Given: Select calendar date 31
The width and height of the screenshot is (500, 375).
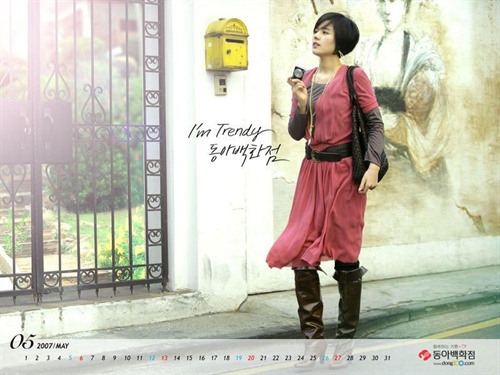Looking at the screenshot, I should [x=387, y=358].
